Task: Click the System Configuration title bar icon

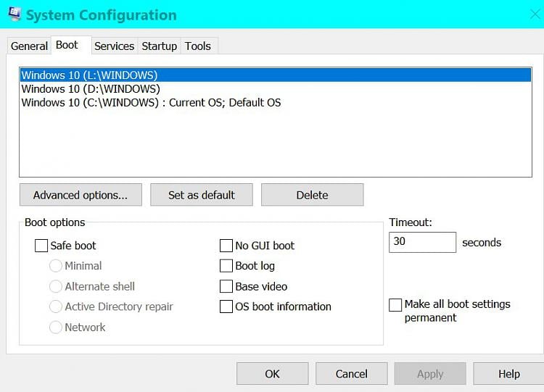Action: pyautogui.click(x=15, y=14)
